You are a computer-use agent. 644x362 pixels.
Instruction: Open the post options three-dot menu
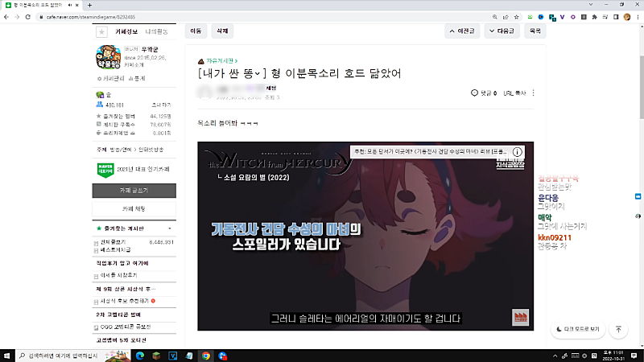[533, 93]
